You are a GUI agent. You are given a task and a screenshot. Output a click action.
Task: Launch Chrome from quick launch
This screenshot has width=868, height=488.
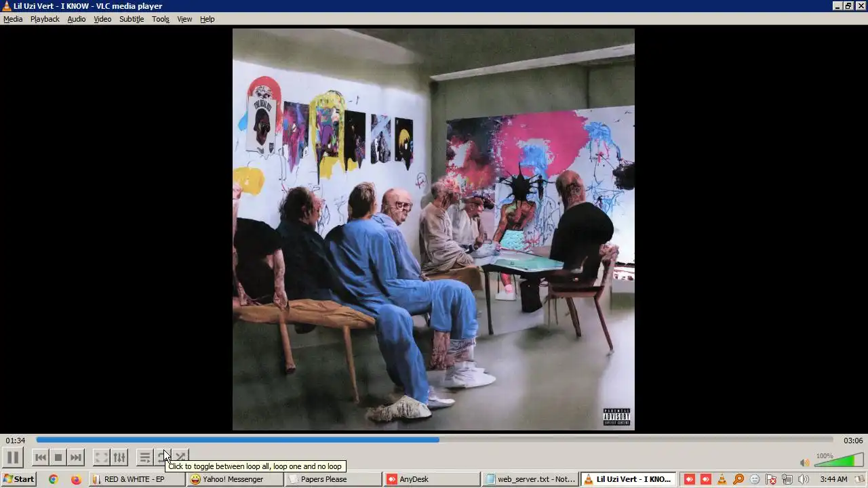[x=53, y=479]
